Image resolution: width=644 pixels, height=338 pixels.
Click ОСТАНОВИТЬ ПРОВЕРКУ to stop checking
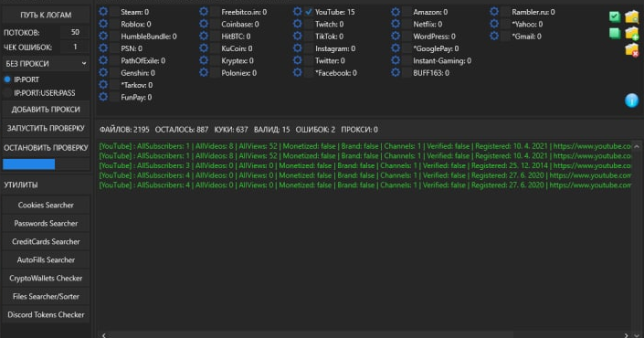coord(46,147)
